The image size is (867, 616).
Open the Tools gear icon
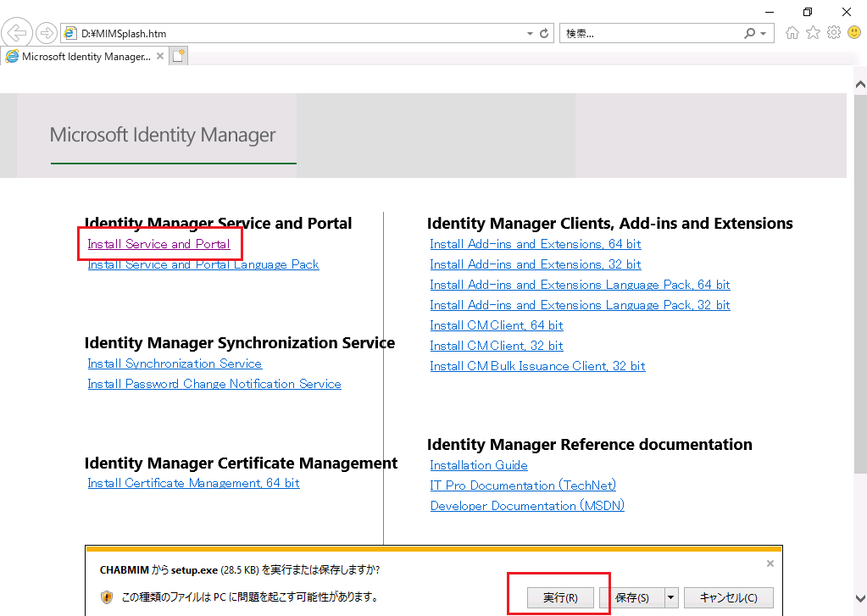pos(834,33)
